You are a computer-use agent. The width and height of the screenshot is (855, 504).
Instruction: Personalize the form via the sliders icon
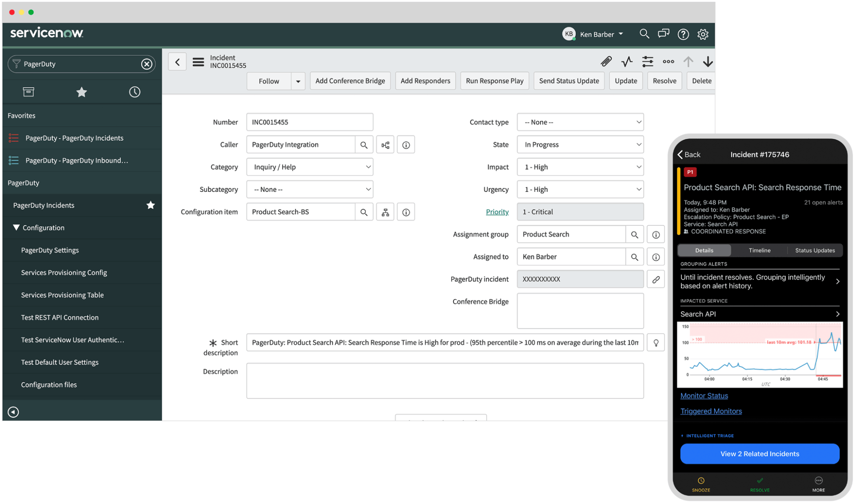[x=647, y=61]
